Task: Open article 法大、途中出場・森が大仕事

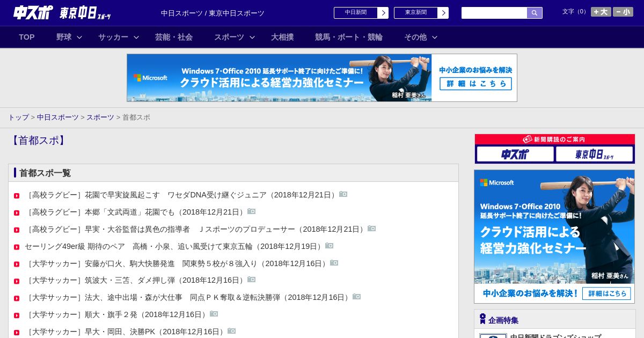Action: pyautogui.click(x=188, y=297)
